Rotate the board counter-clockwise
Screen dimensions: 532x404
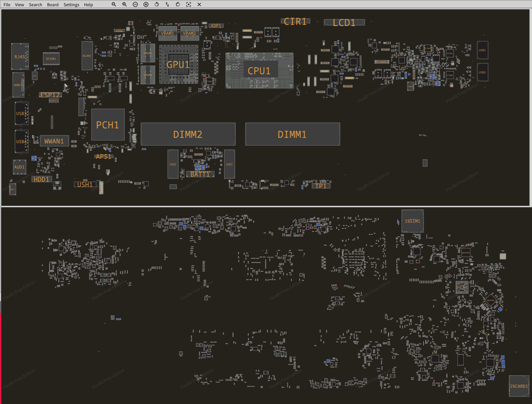(157, 4)
